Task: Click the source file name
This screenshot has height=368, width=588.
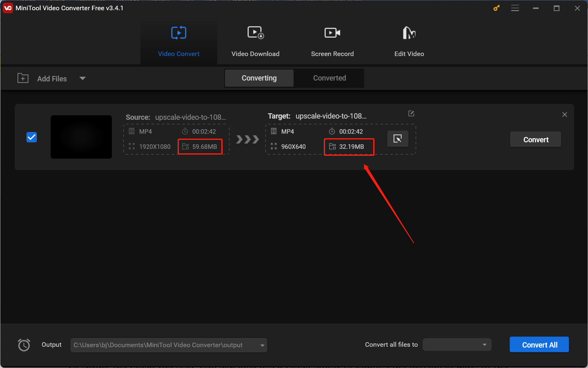Action: pyautogui.click(x=191, y=117)
